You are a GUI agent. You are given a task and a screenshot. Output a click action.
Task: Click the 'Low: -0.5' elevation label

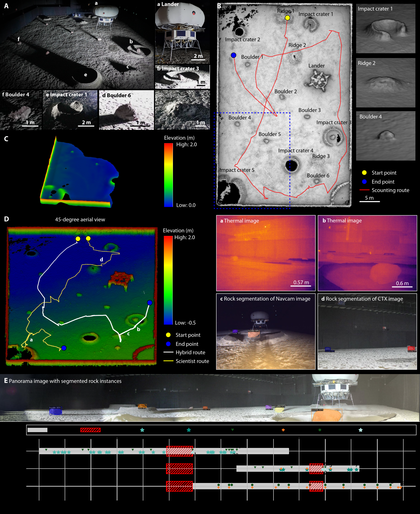(185, 323)
